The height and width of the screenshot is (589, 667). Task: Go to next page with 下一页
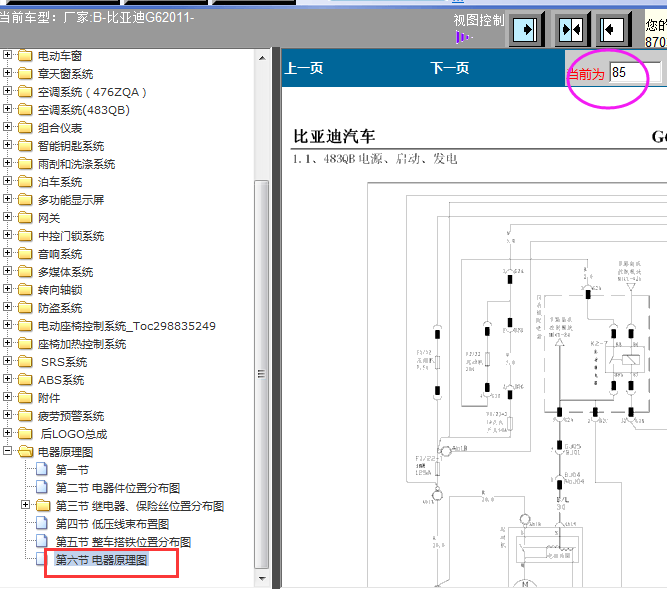click(450, 68)
